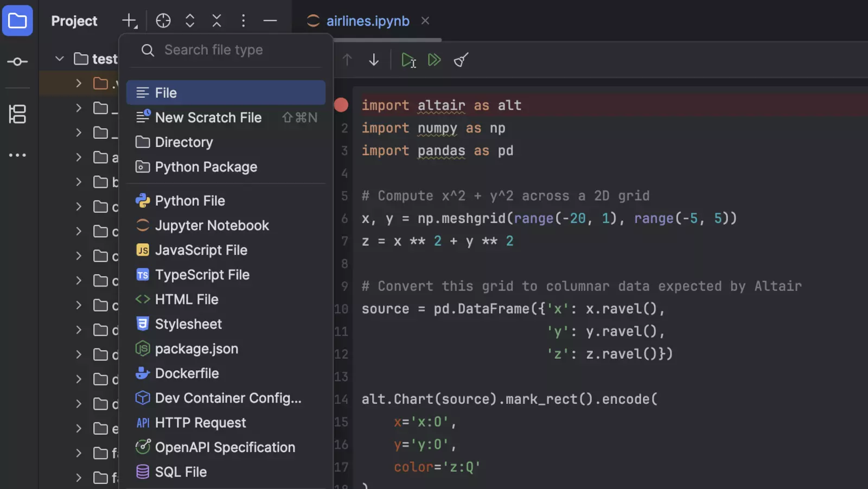
Task: Create a new Dockerfile
Action: tap(187, 373)
